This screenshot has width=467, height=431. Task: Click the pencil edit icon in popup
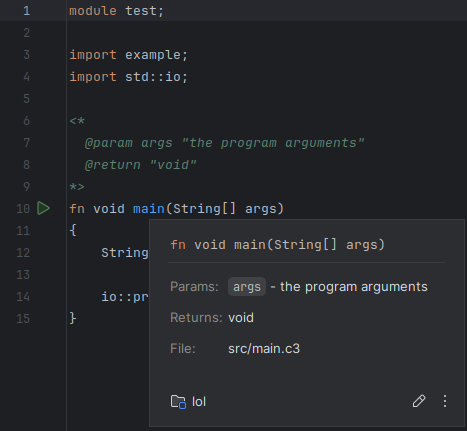[x=419, y=401]
